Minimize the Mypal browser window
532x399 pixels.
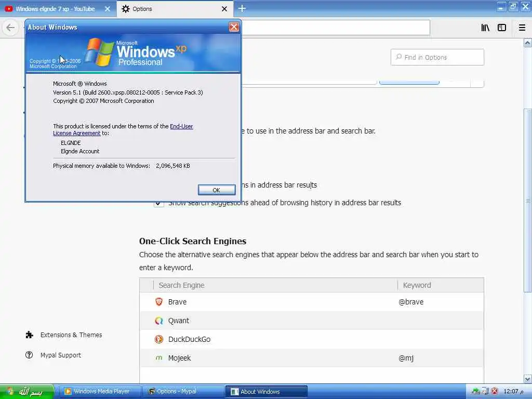[501, 6]
